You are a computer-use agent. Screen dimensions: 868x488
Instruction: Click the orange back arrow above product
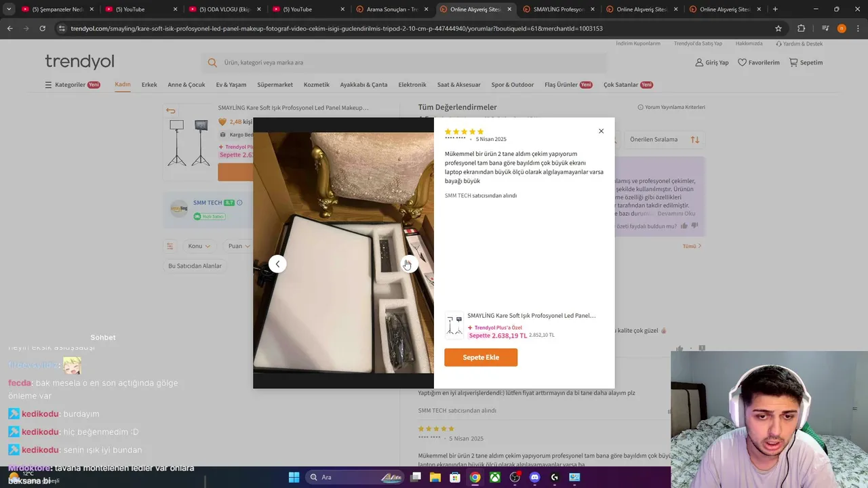[x=170, y=111]
